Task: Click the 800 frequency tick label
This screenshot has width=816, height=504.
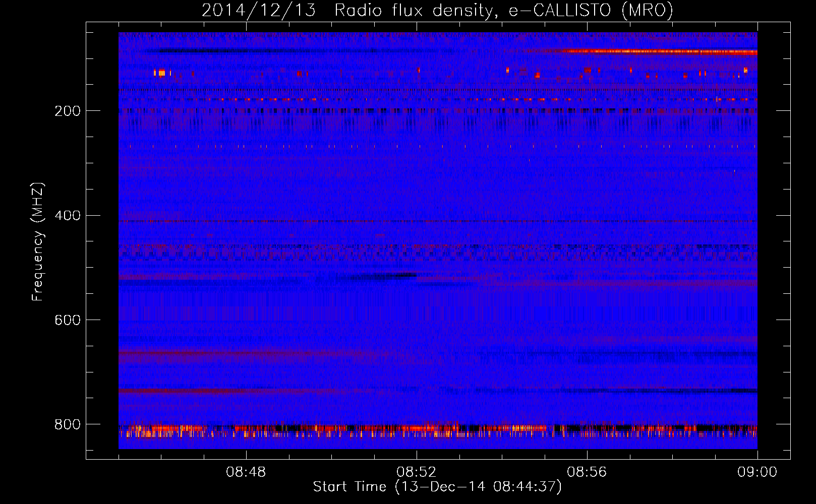Action: [x=68, y=425]
